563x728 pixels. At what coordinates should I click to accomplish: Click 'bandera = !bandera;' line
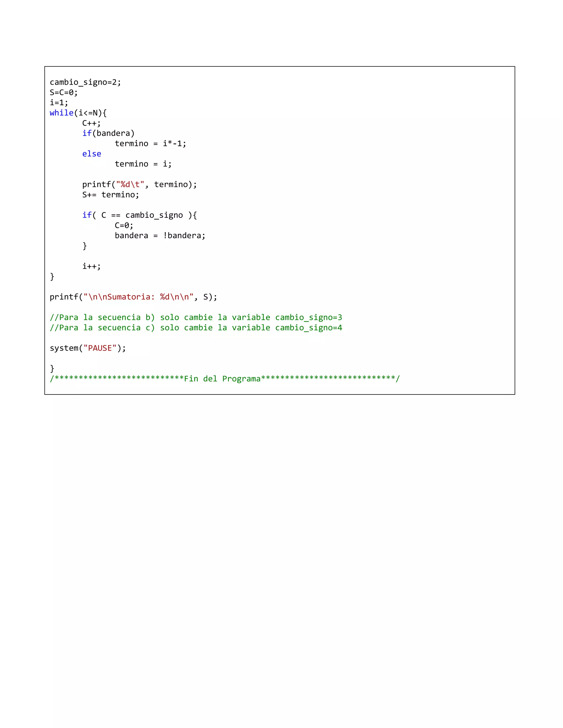[160, 236]
